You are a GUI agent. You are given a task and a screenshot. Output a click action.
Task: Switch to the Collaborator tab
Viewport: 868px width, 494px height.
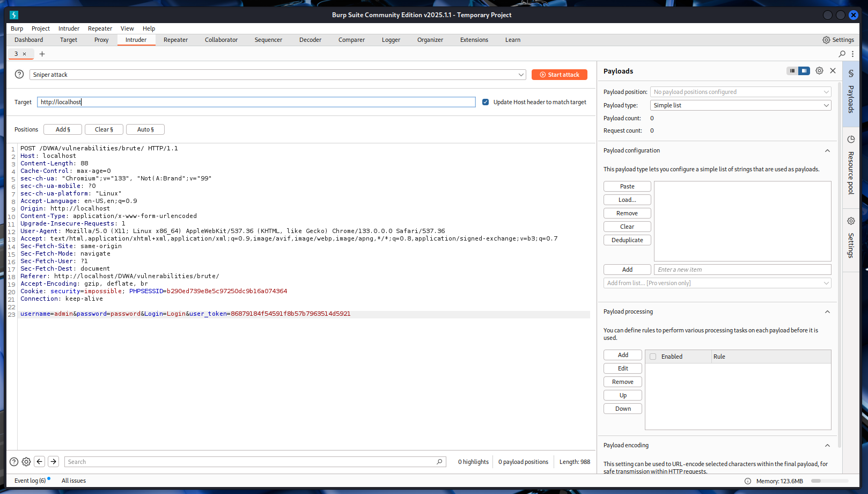221,40
